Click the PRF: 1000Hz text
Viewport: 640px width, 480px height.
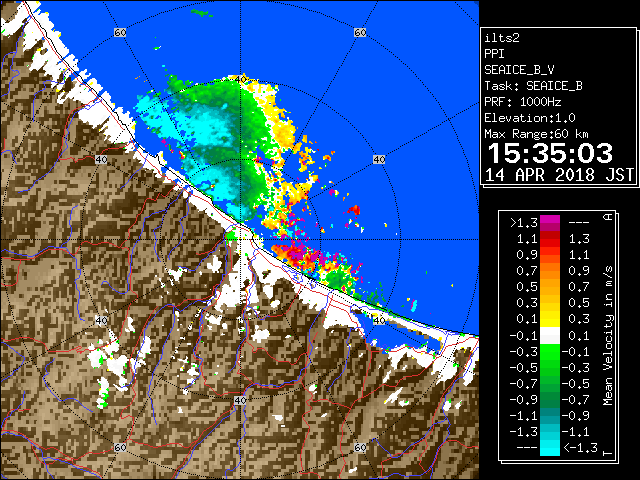tap(522, 102)
